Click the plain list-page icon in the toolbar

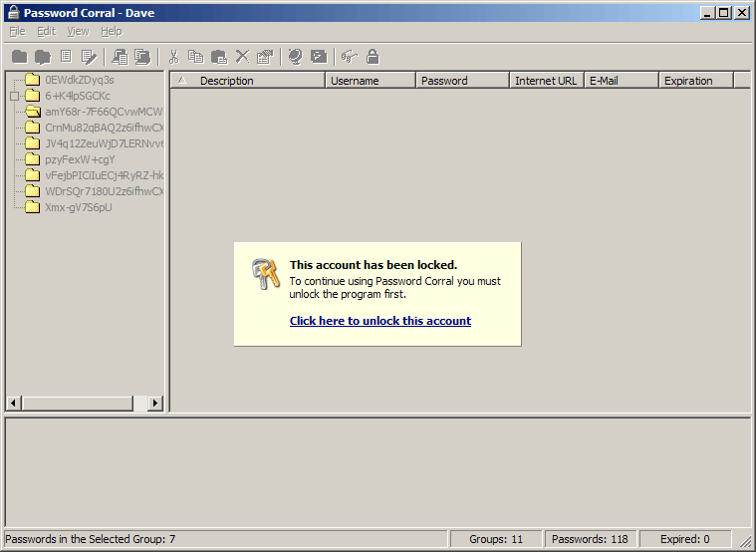(66, 57)
